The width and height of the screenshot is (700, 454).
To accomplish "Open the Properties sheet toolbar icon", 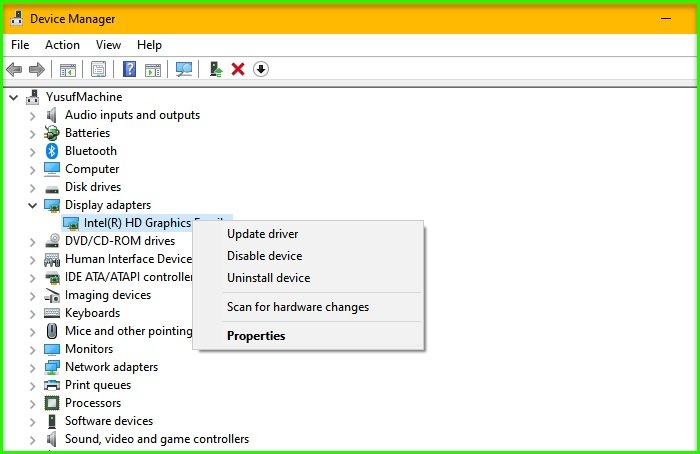I will tap(98, 69).
